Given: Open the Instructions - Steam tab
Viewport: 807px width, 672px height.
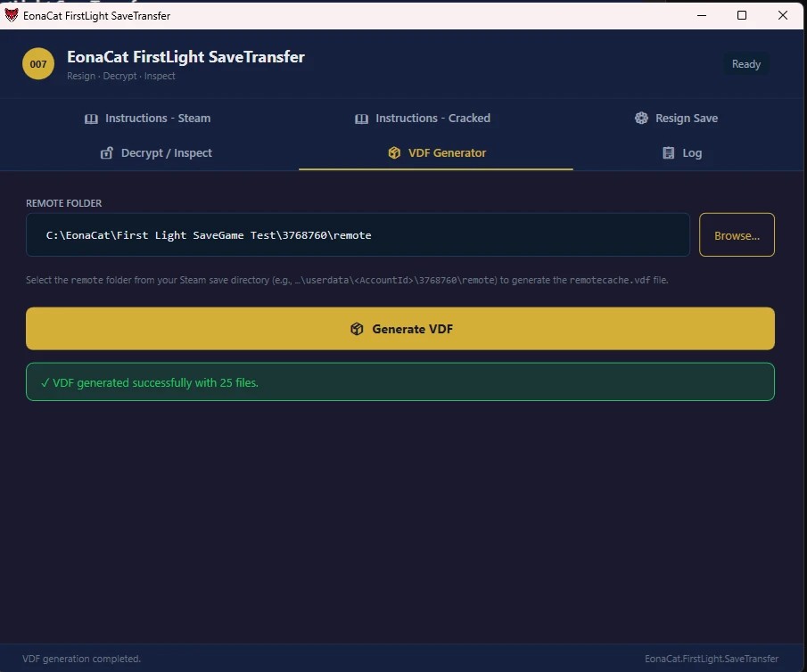Looking at the screenshot, I should tap(147, 119).
